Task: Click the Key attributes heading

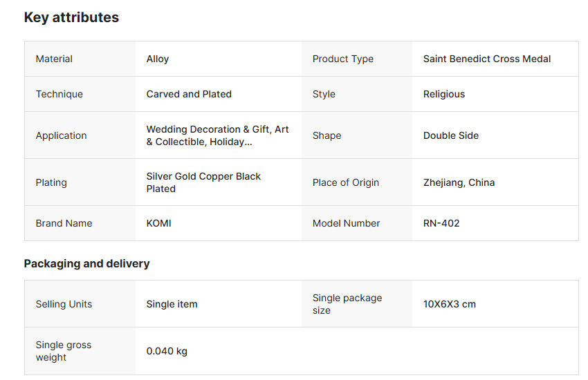Action: coord(71,18)
